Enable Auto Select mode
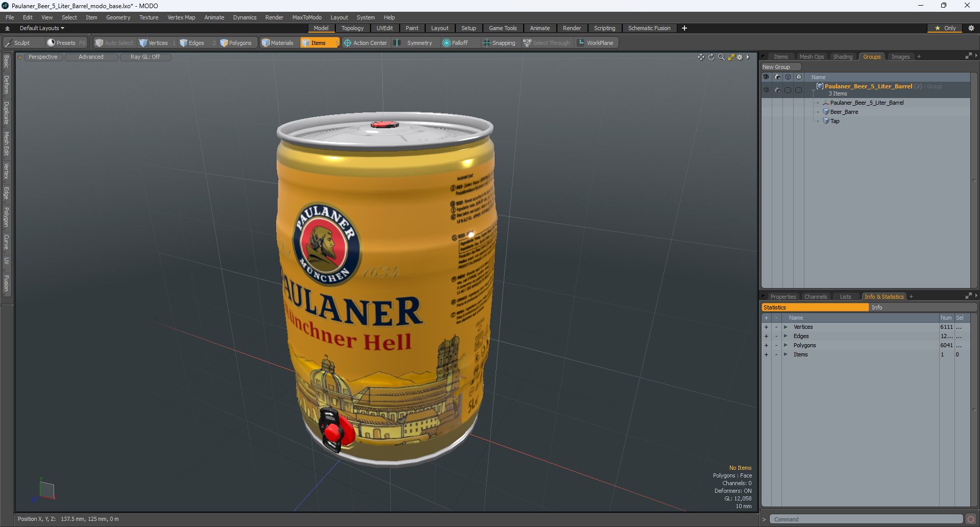The width and height of the screenshot is (980, 527). click(114, 43)
